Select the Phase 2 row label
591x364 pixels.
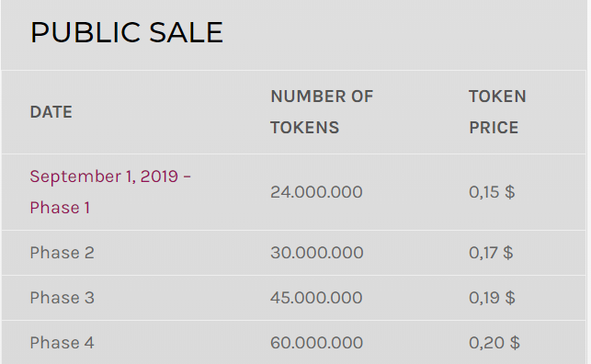(x=62, y=253)
